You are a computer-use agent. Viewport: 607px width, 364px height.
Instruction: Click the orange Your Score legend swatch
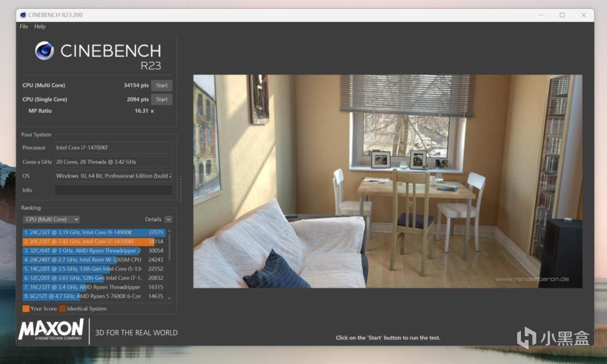[x=26, y=308]
